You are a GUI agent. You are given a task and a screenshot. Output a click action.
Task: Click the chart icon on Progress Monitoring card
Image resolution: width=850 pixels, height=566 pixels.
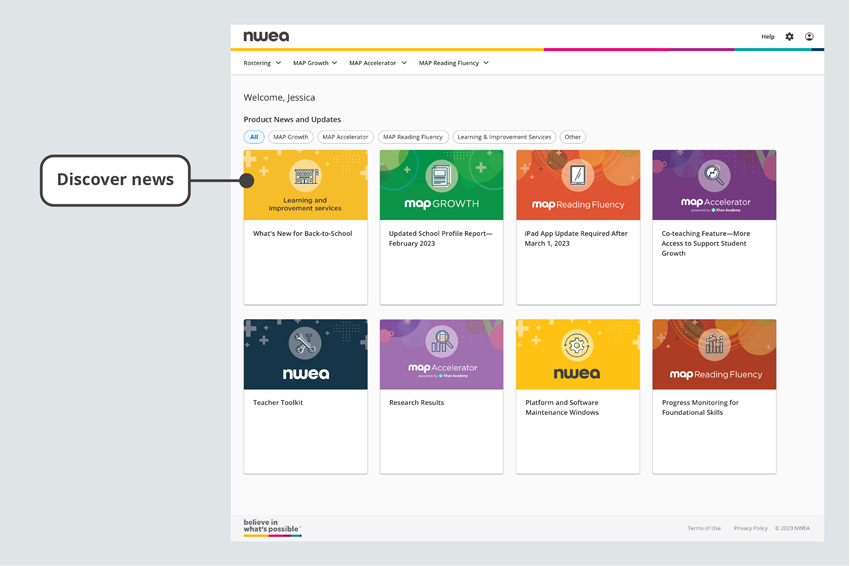point(714,345)
